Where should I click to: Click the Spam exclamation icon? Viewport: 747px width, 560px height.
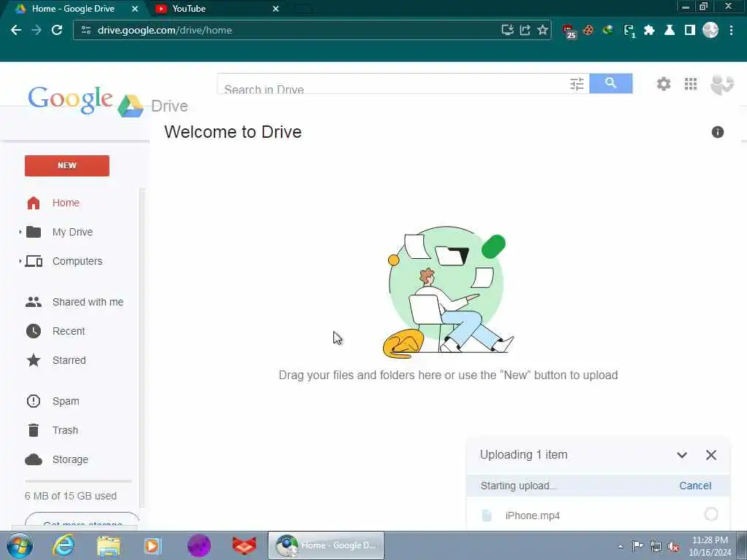tap(34, 401)
